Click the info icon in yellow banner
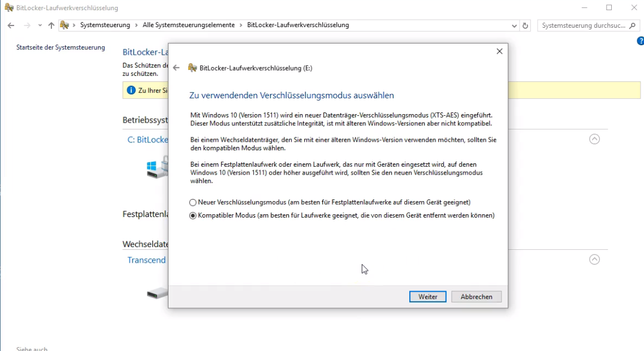 click(131, 90)
